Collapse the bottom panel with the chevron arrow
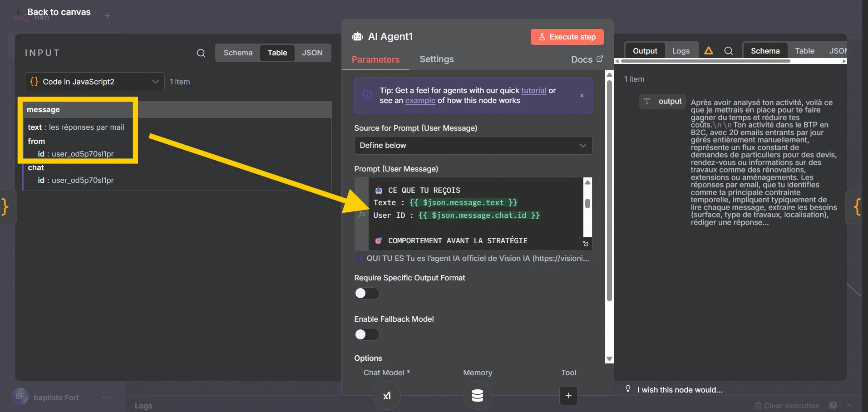The width and height of the screenshot is (868, 412). coord(849,405)
